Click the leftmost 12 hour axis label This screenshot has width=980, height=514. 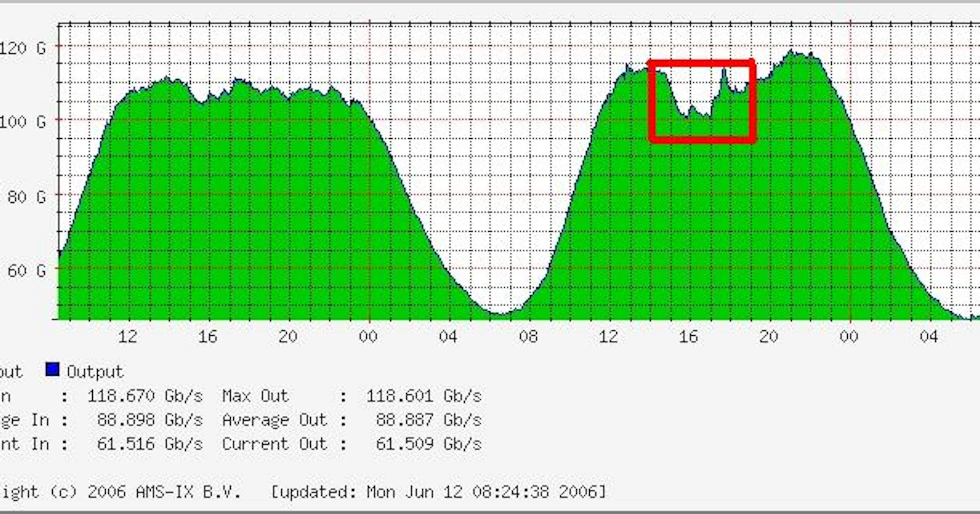tap(127, 337)
